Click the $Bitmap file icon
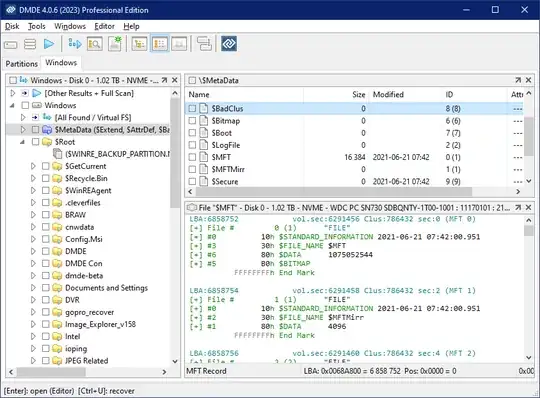 204,121
